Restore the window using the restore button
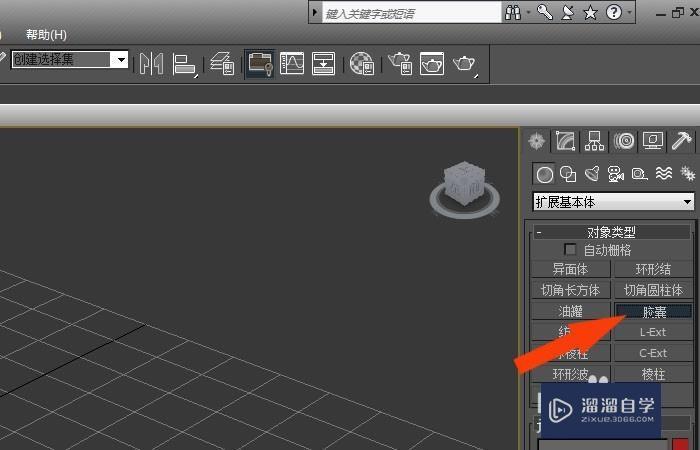Viewport: 700px width, 450px height. coord(677,12)
